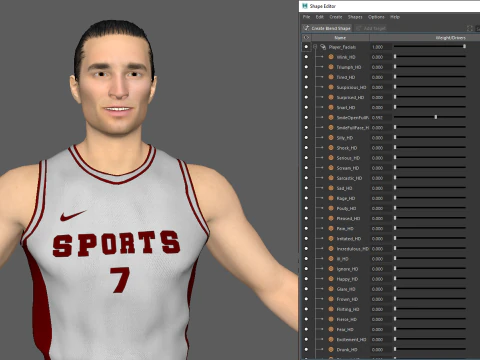Click the SmileOpenFull weight value 0.592
The image size is (480, 360).
[x=381, y=117]
